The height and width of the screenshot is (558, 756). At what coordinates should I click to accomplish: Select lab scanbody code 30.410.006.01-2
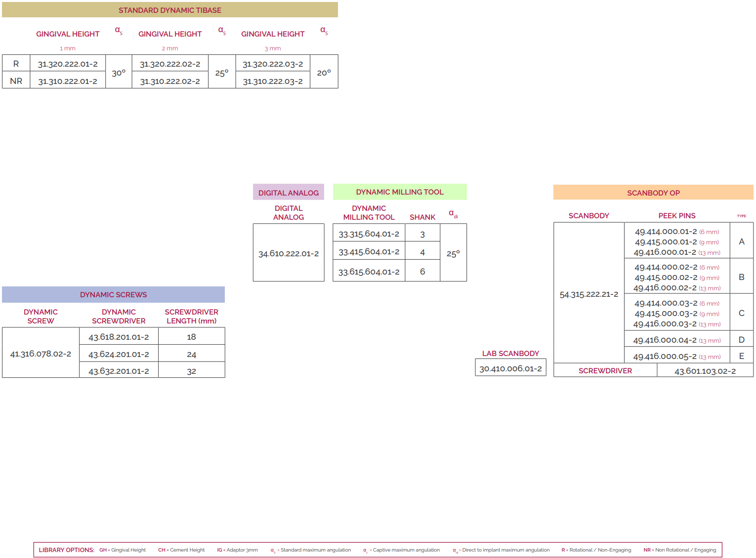(x=510, y=368)
